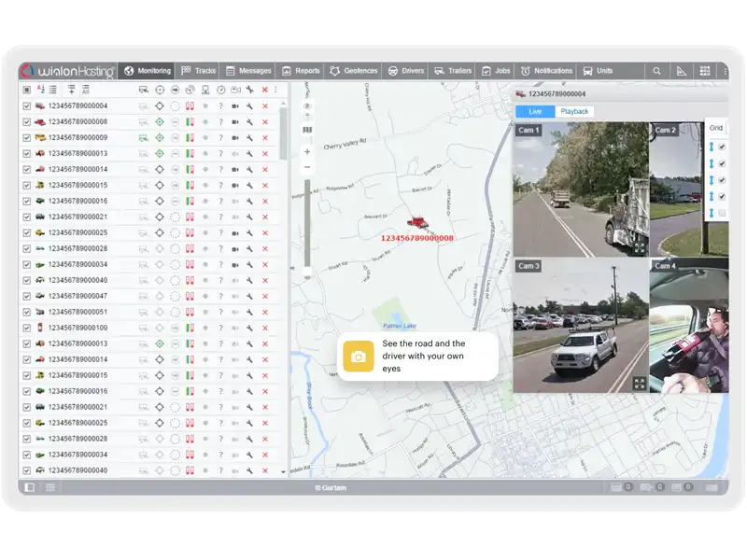Viewport: 747px width, 560px height.
Task: Open the Messages tab
Action: pos(248,71)
